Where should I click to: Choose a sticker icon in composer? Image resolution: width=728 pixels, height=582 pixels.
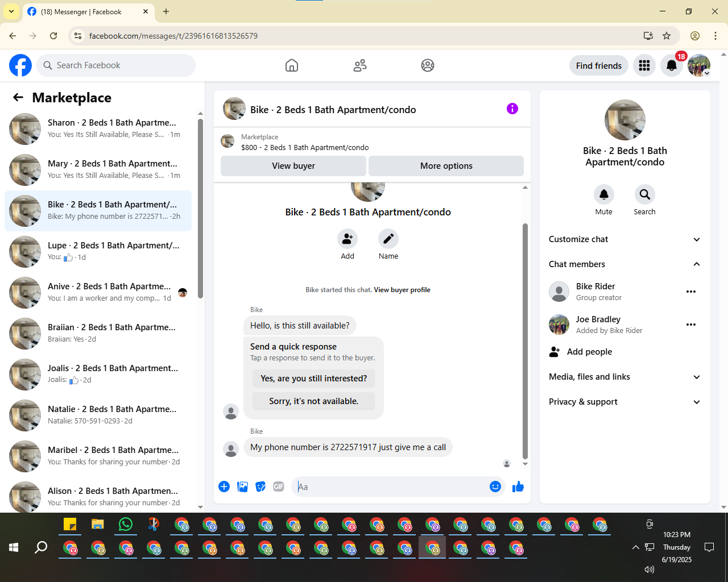coord(260,487)
